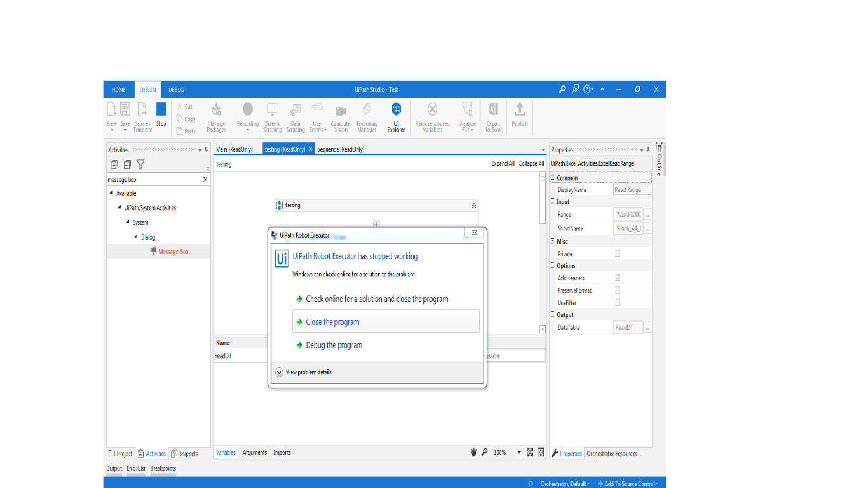Open the Arguments tab
The width and height of the screenshot is (868, 488).
coord(255,452)
